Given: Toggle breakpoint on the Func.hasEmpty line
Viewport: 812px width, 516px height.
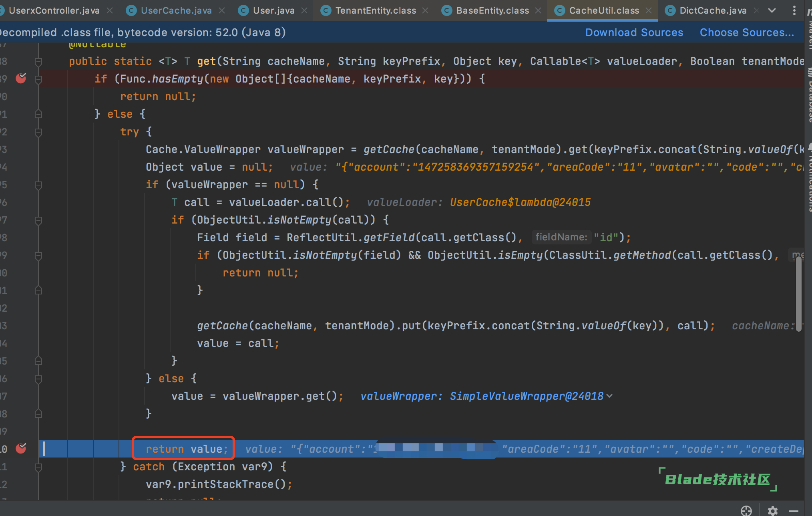Looking at the screenshot, I should (x=21, y=79).
